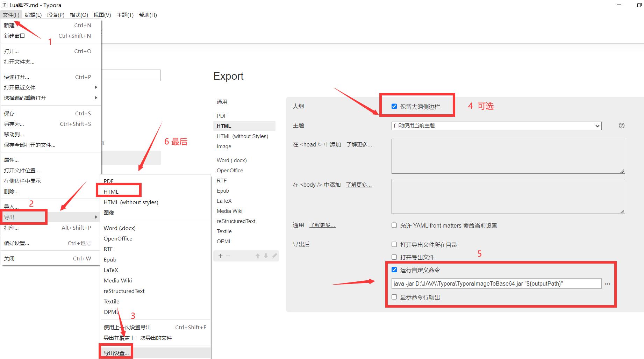This screenshot has width=644, height=359.
Task: Choose 另存为... in the File menu
Action: click(51, 124)
